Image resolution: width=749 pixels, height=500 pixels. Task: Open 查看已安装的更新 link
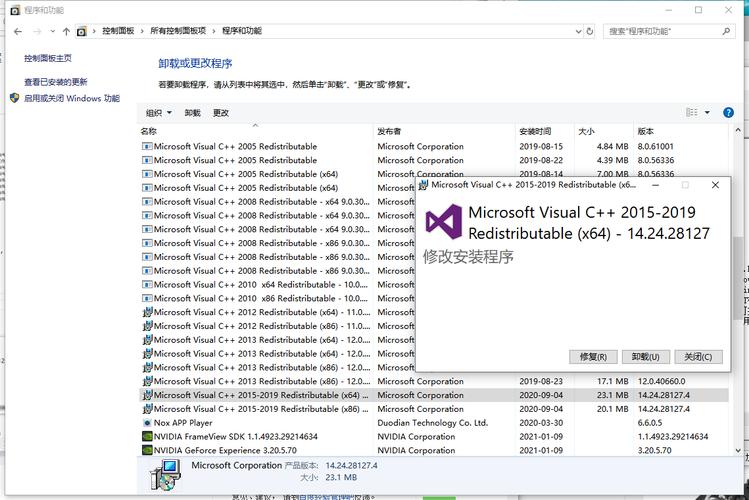tap(56, 82)
